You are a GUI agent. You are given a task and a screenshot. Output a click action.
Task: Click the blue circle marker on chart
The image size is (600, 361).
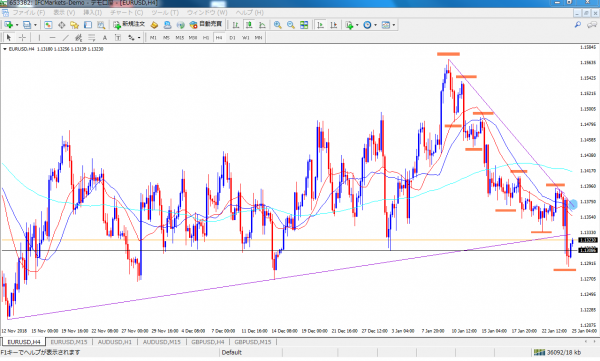coord(572,204)
